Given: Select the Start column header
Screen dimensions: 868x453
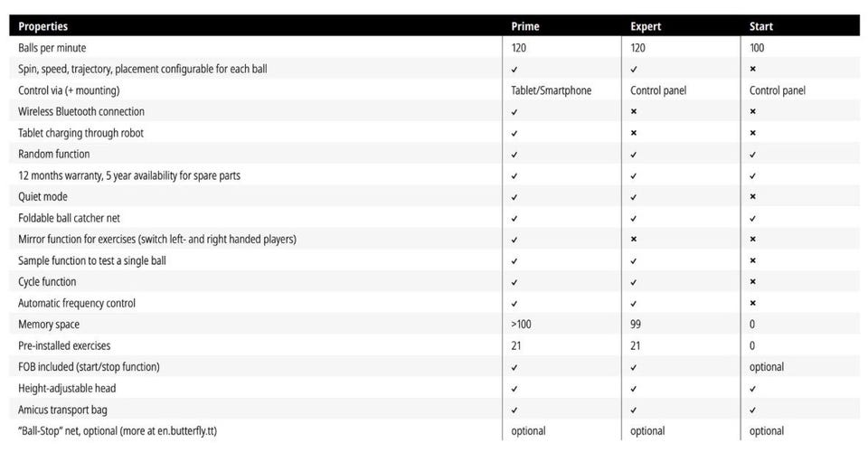Looking at the screenshot, I should pyautogui.click(x=761, y=26).
